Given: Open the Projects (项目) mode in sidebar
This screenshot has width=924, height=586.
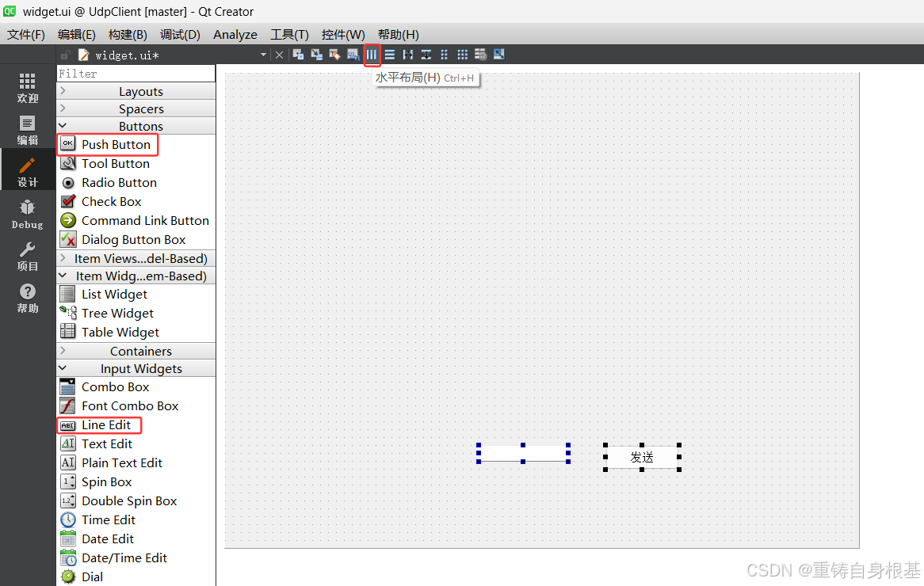Looking at the screenshot, I should pos(27,257).
